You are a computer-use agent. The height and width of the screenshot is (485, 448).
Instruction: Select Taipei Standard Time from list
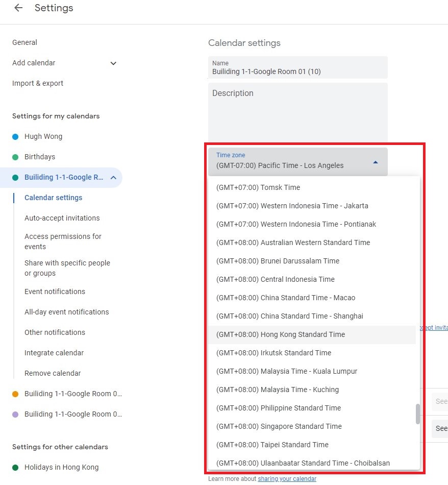coord(272,445)
